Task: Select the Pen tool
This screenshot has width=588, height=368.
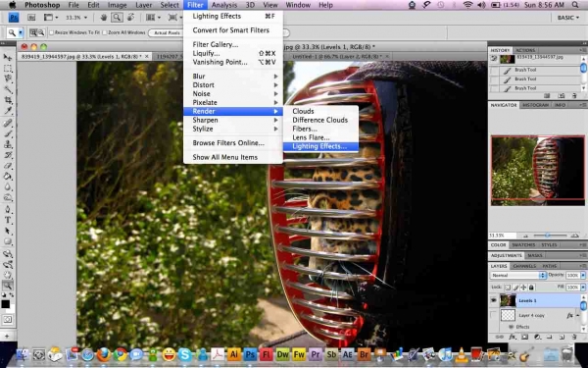Action: (8, 210)
